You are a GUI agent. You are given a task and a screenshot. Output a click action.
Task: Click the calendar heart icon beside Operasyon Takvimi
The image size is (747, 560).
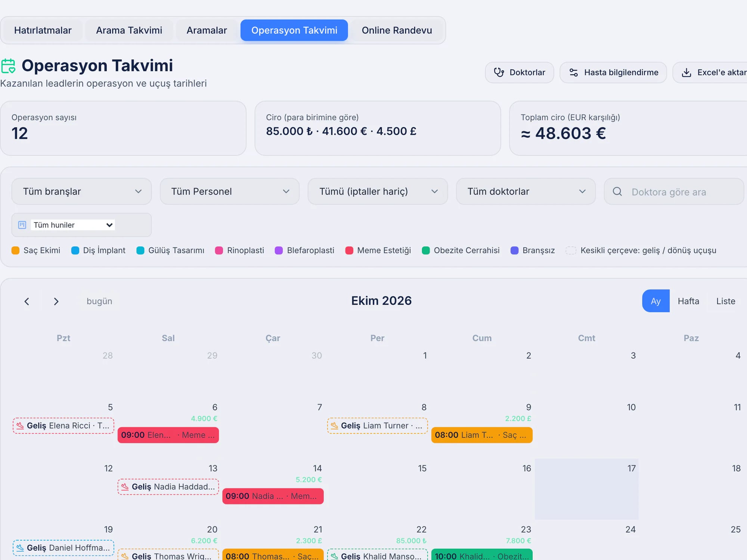click(x=8, y=66)
